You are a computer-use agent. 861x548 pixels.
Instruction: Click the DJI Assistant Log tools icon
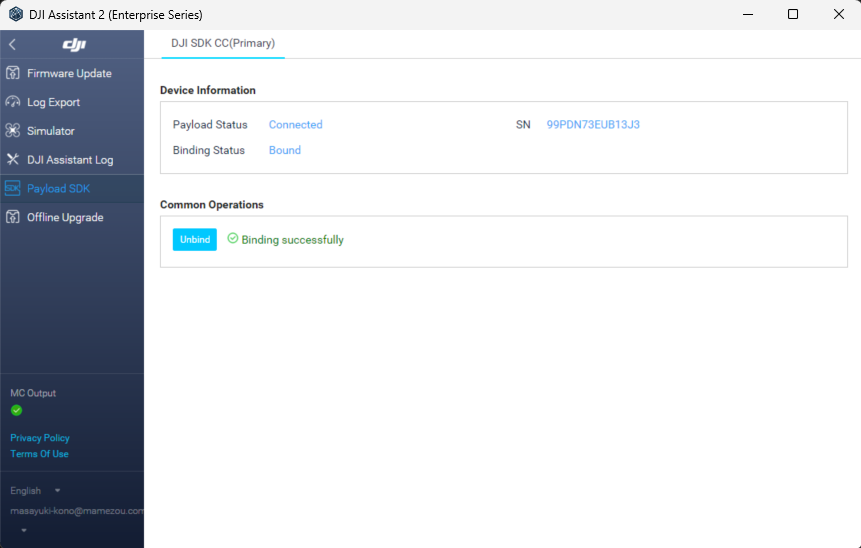12,160
